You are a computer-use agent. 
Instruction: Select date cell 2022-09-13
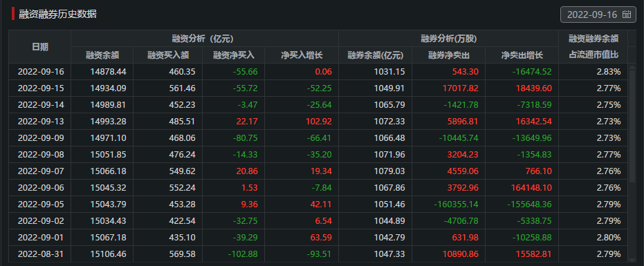tap(40, 122)
